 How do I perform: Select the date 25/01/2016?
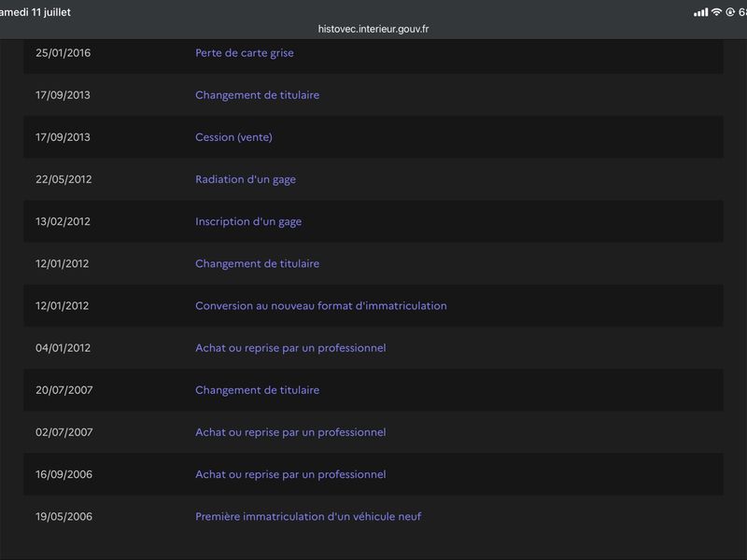click(63, 53)
